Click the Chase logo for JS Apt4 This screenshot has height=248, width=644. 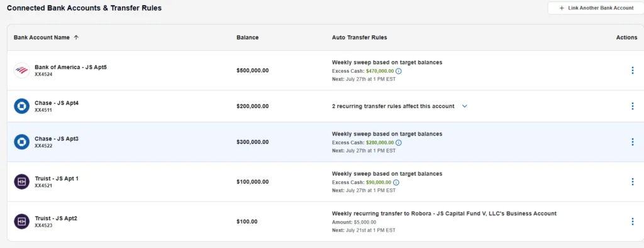tap(22, 106)
